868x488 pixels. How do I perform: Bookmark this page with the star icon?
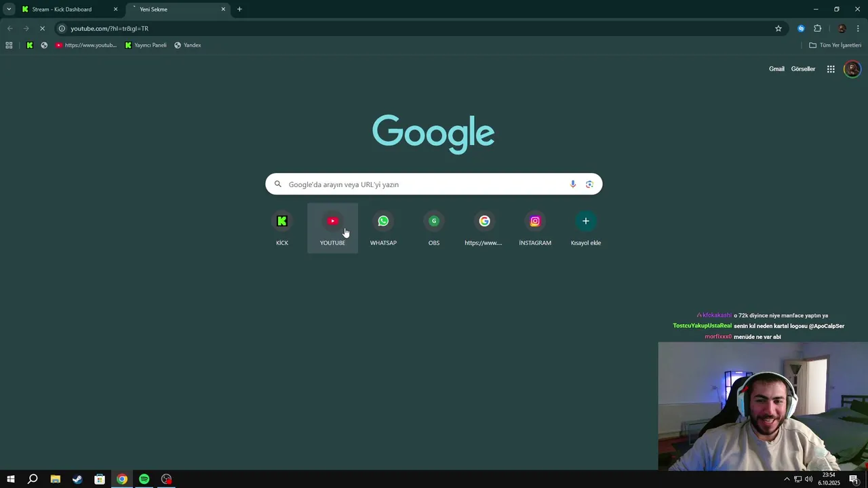tap(778, 28)
